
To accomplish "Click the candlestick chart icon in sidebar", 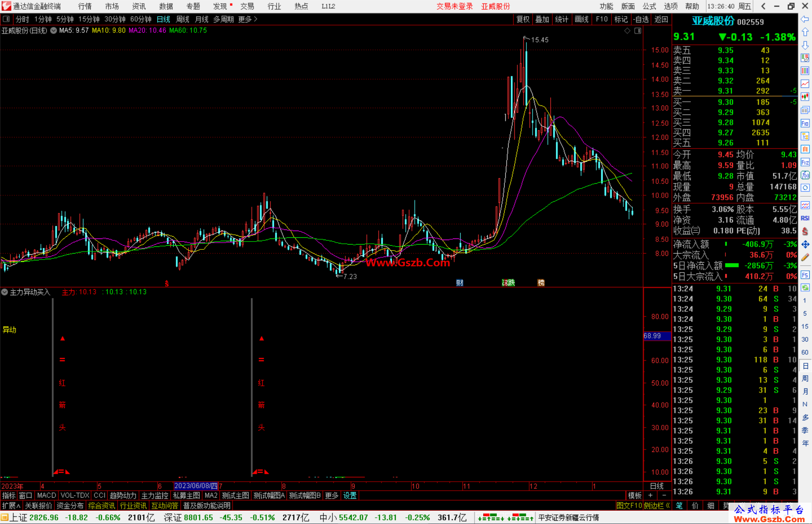I will 805,97.
